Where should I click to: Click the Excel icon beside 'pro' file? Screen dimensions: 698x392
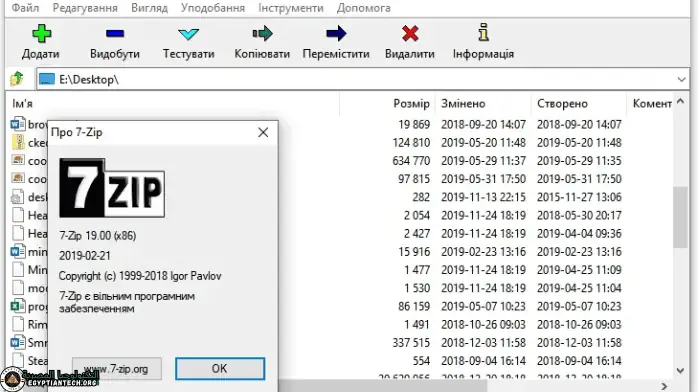[x=18, y=306]
